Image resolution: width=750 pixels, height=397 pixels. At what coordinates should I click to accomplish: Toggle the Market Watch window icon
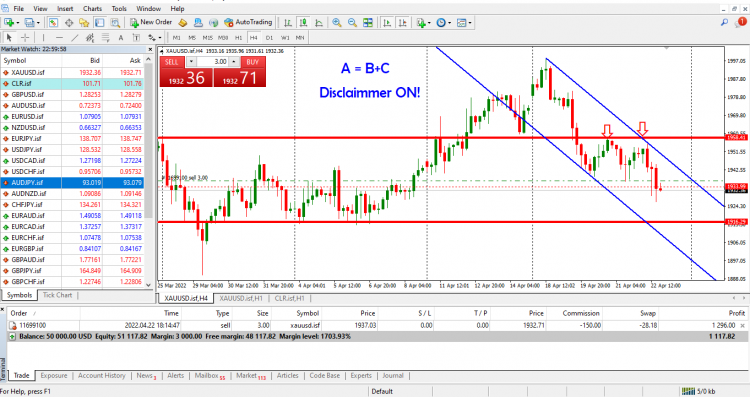coord(54,22)
